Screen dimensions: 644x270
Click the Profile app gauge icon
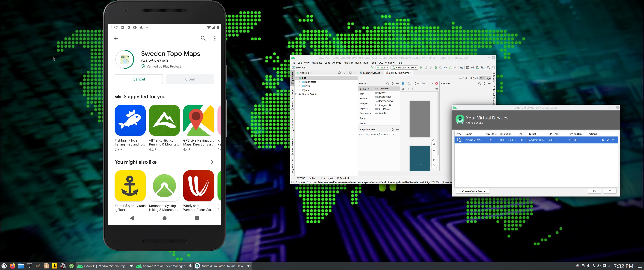446,68
